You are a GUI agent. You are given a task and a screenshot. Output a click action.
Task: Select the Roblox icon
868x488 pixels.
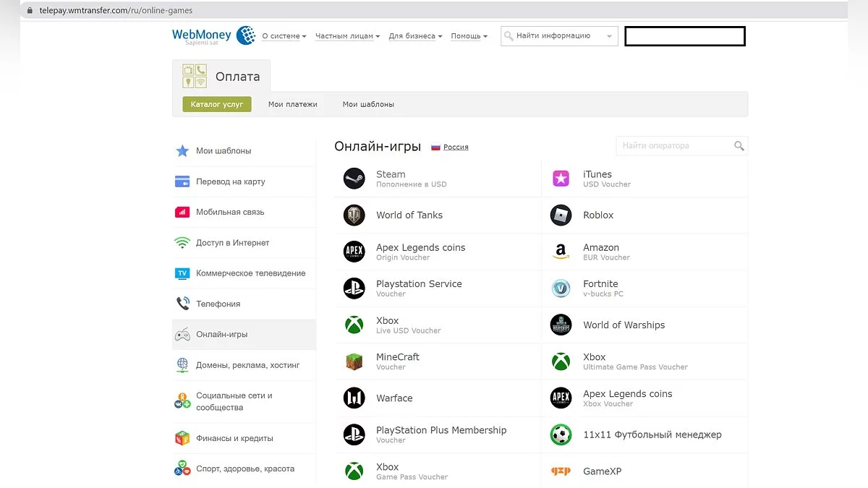(561, 215)
